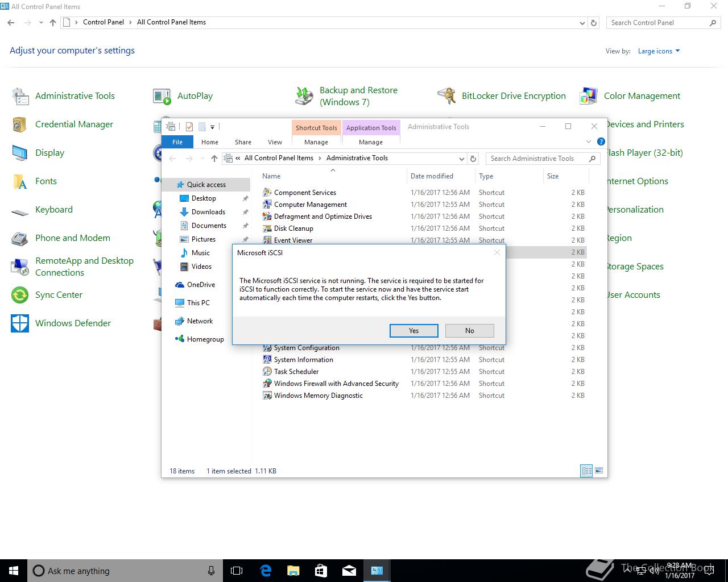Select the System Information shortcut icon
728x582 pixels.
267,360
